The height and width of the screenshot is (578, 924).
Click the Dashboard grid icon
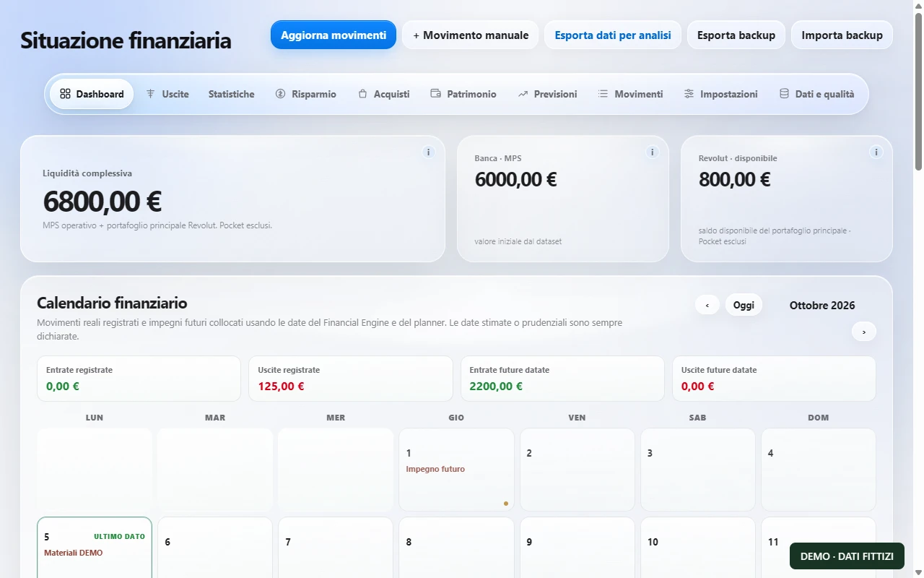click(65, 94)
